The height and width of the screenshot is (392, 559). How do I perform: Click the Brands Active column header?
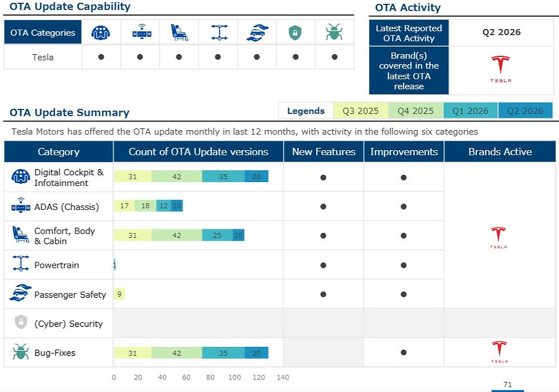click(500, 152)
